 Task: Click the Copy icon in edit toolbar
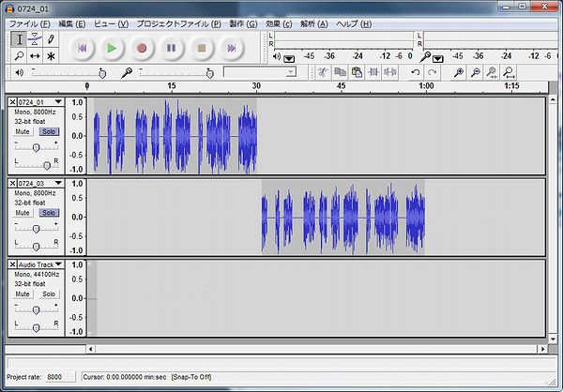click(x=340, y=72)
